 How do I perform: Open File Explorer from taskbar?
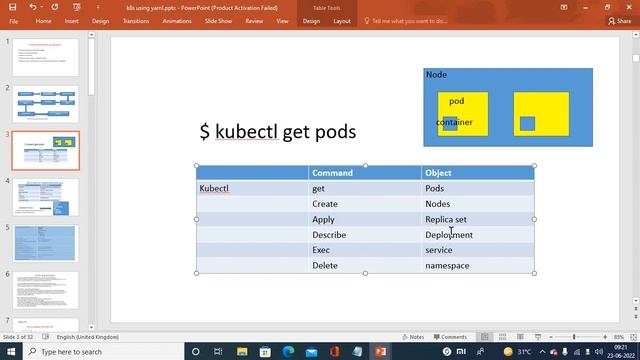tap(242, 351)
